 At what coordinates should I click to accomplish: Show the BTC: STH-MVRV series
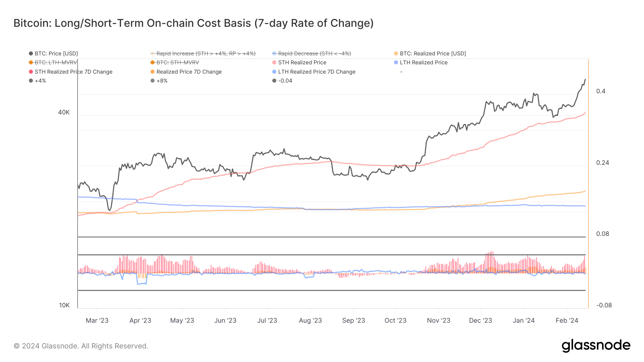tap(177, 63)
